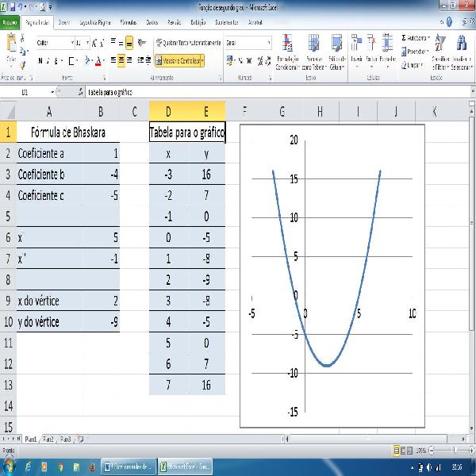This screenshot has width=476, height=476.
Task: Open Estilos de Célula menu
Action: point(337,52)
